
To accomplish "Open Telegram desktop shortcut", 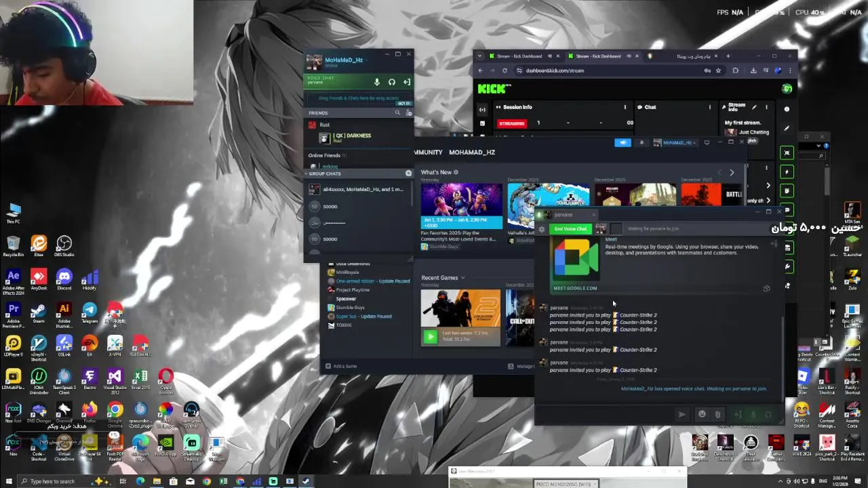I will 90,312.
